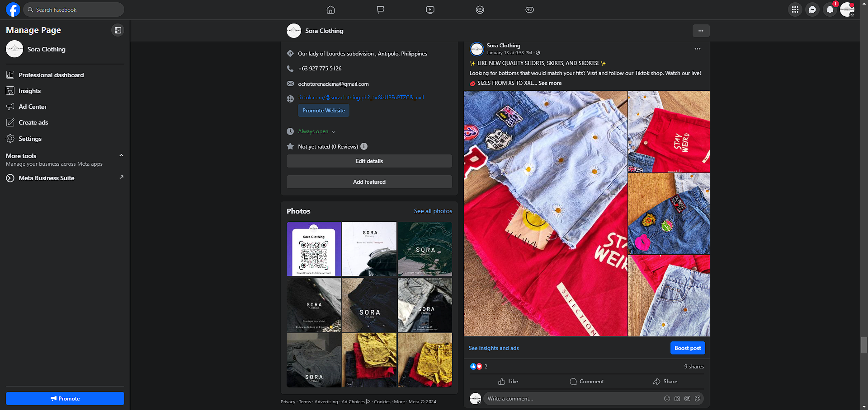
Task: Open the Groups icon in top bar
Action: [x=480, y=9]
